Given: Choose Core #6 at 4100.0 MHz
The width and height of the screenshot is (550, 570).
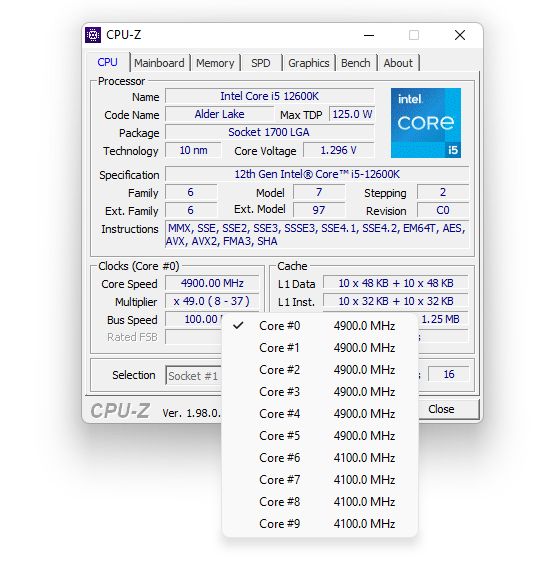Looking at the screenshot, I should (320, 458).
